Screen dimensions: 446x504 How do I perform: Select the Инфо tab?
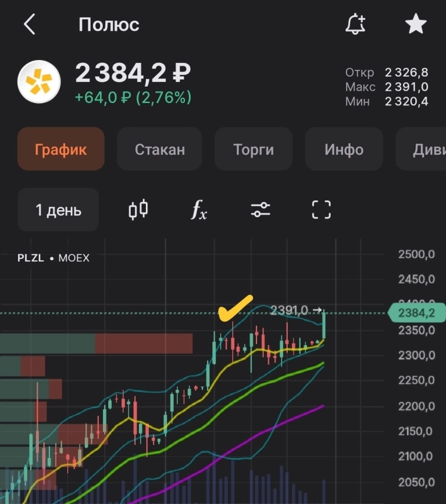pyautogui.click(x=344, y=150)
